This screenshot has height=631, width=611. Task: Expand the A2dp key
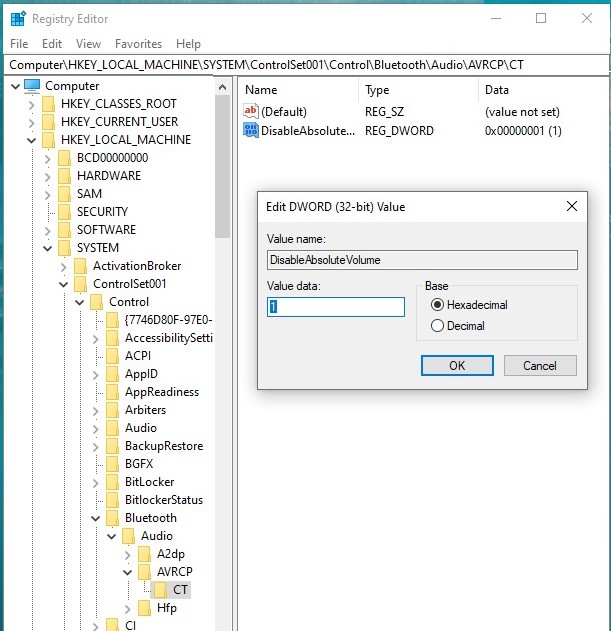pos(128,555)
